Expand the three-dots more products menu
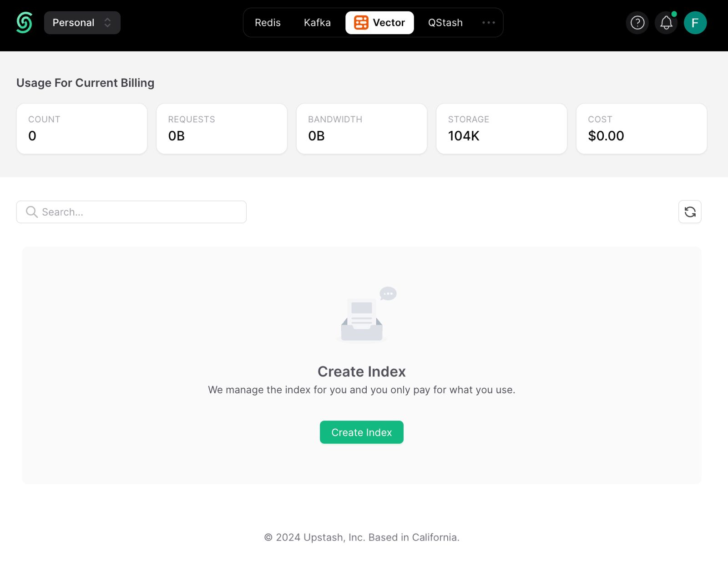 coord(488,23)
